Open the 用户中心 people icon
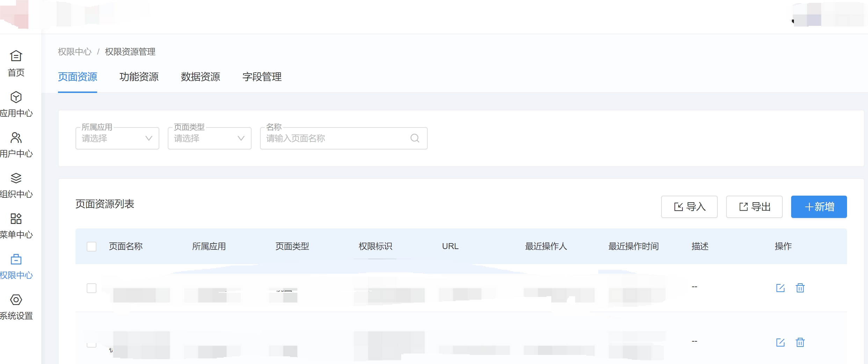 click(x=16, y=138)
